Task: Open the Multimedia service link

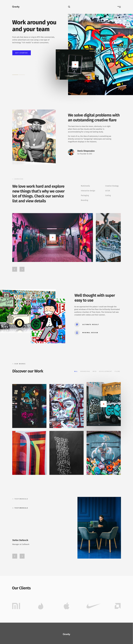Action: 85,186
